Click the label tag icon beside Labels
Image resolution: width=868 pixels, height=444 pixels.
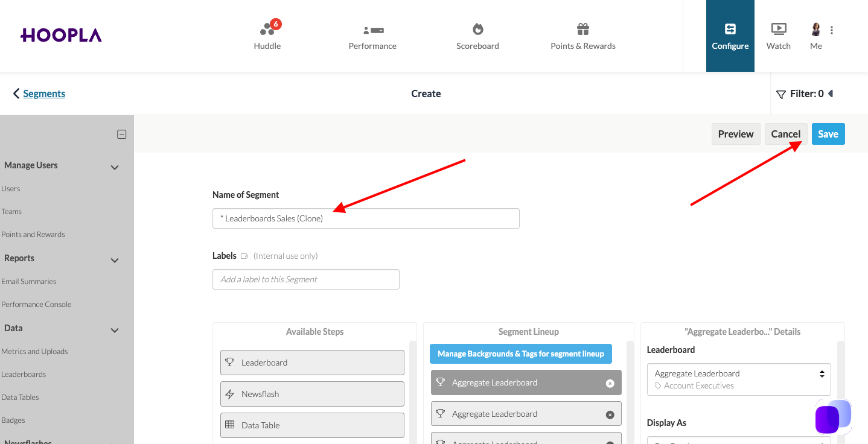(244, 256)
